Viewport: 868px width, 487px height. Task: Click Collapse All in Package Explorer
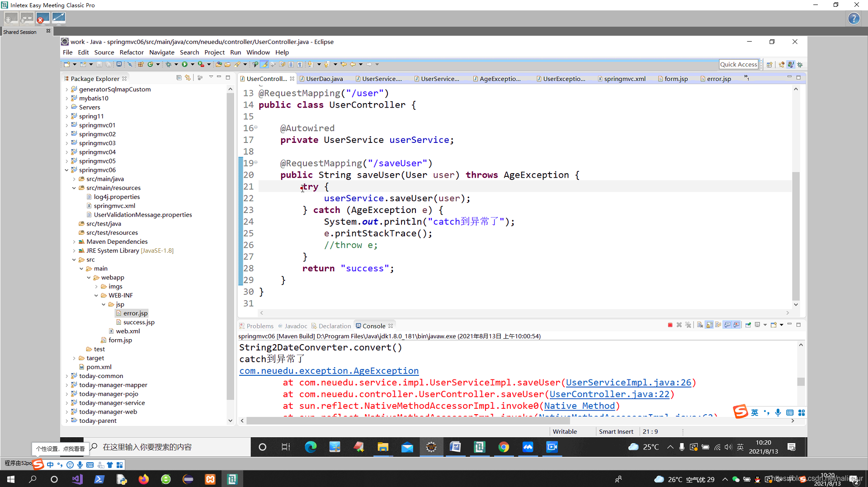point(179,78)
